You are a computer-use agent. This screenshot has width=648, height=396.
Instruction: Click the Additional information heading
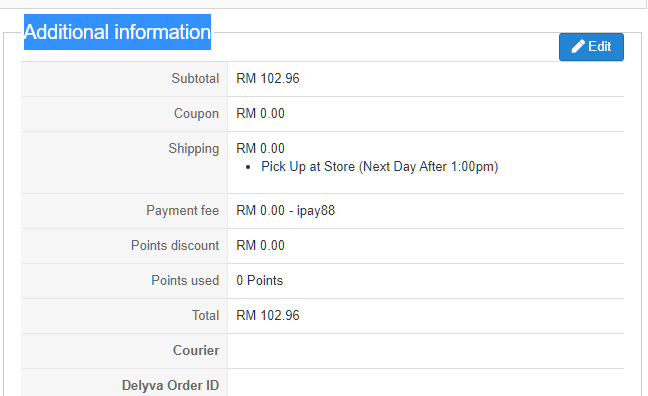pyautogui.click(x=117, y=32)
